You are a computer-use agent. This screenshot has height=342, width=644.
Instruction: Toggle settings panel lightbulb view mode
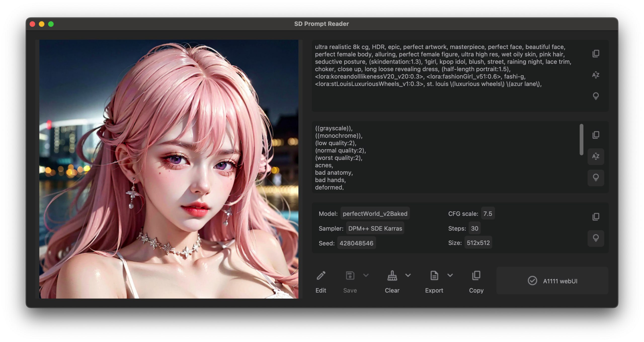595,238
